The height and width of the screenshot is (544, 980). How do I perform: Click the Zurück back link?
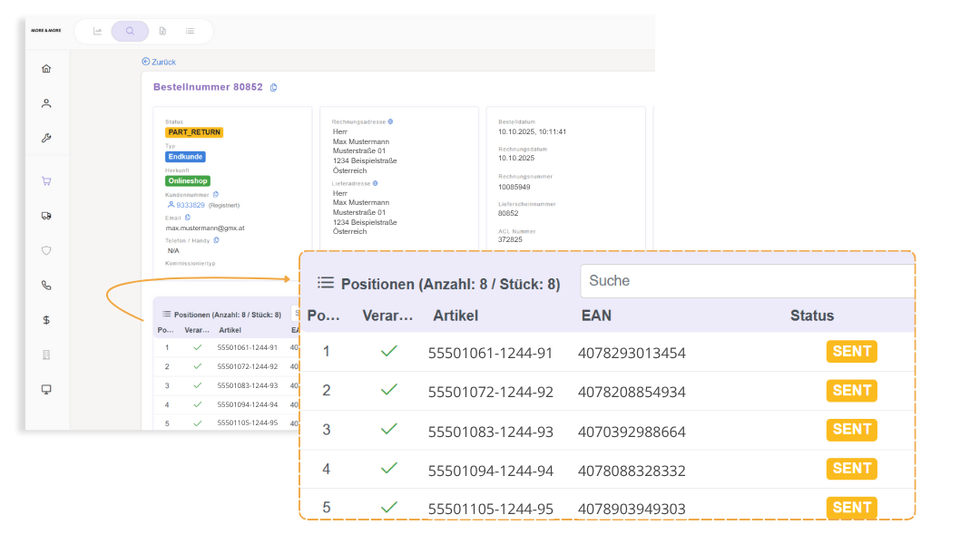[x=159, y=61]
